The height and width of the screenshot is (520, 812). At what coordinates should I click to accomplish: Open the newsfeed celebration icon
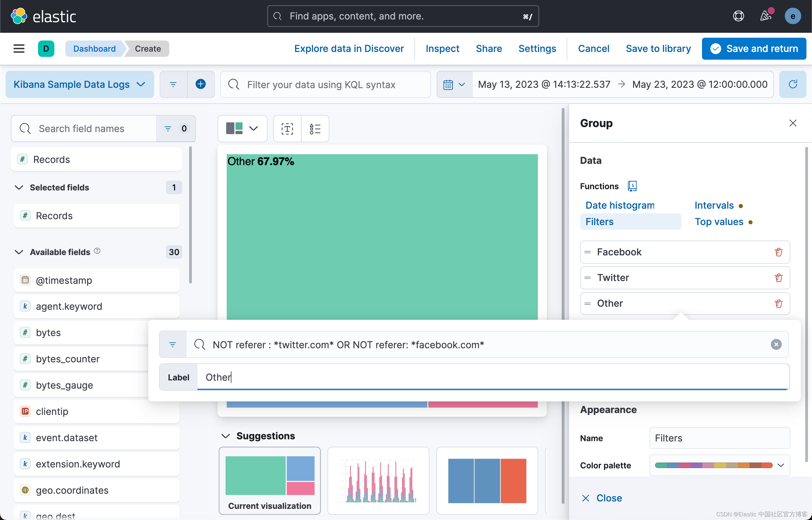(766, 16)
